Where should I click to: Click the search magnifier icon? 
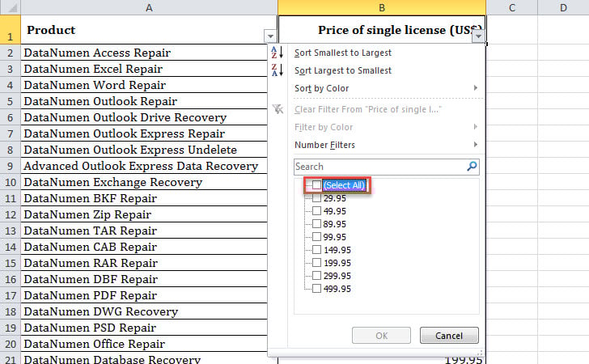(x=472, y=167)
